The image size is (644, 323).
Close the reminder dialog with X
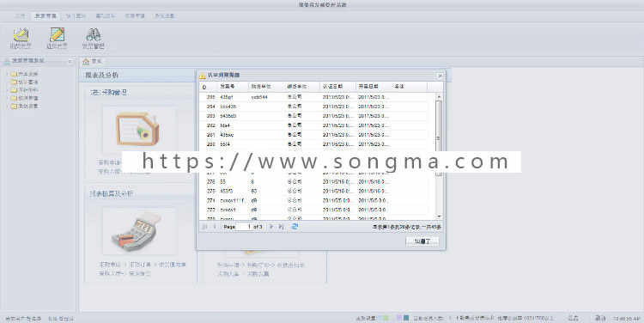tap(440, 76)
